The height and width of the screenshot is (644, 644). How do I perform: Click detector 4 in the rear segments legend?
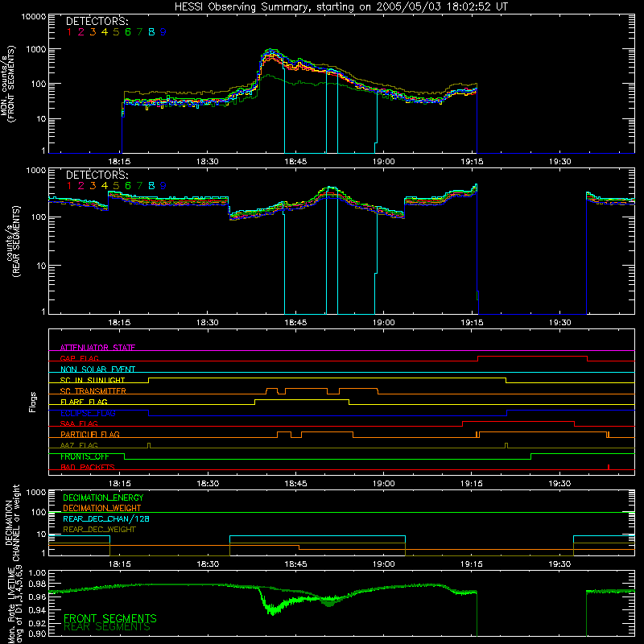point(105,186)
